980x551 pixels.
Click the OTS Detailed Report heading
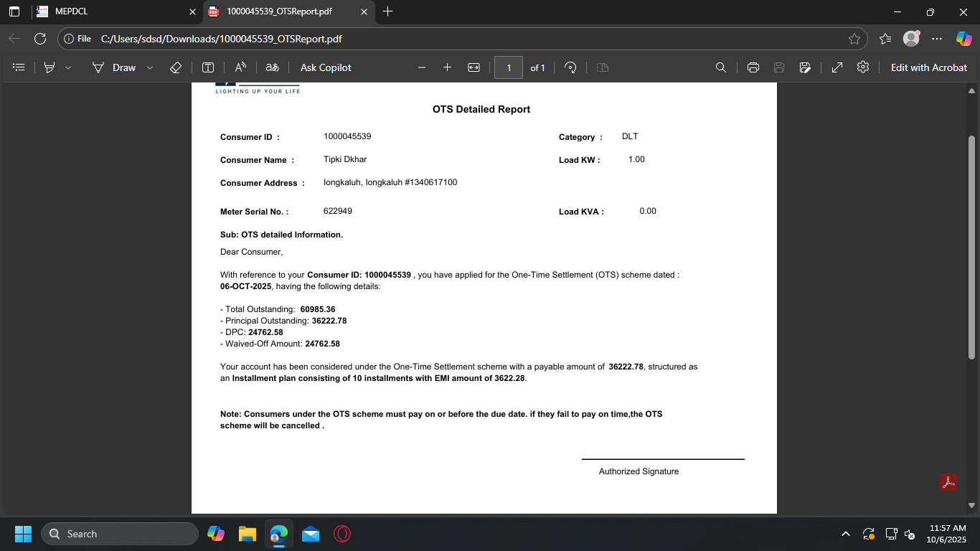pos(481,110)
